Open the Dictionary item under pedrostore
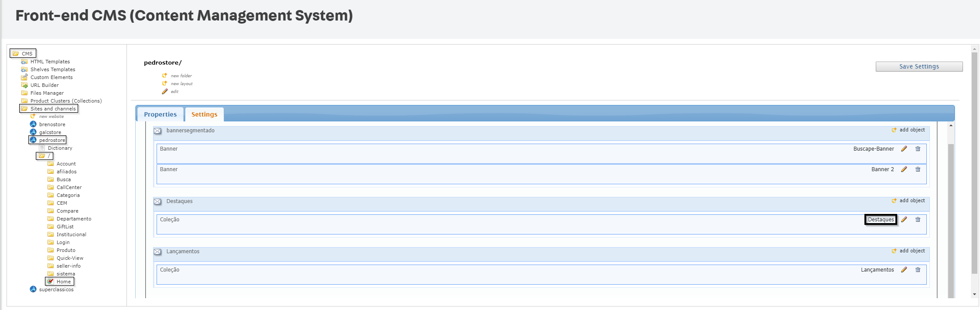 pos(60,148)
